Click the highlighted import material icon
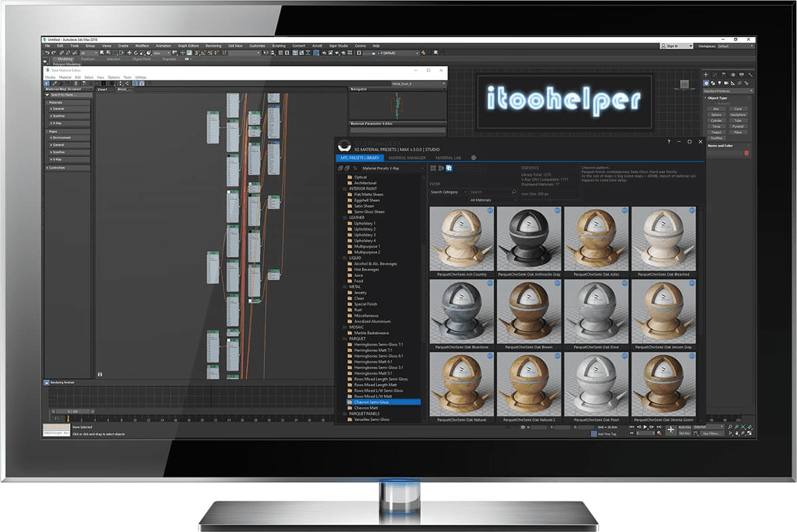This screenshot has width=797, height=532. [x=450, y=168]
